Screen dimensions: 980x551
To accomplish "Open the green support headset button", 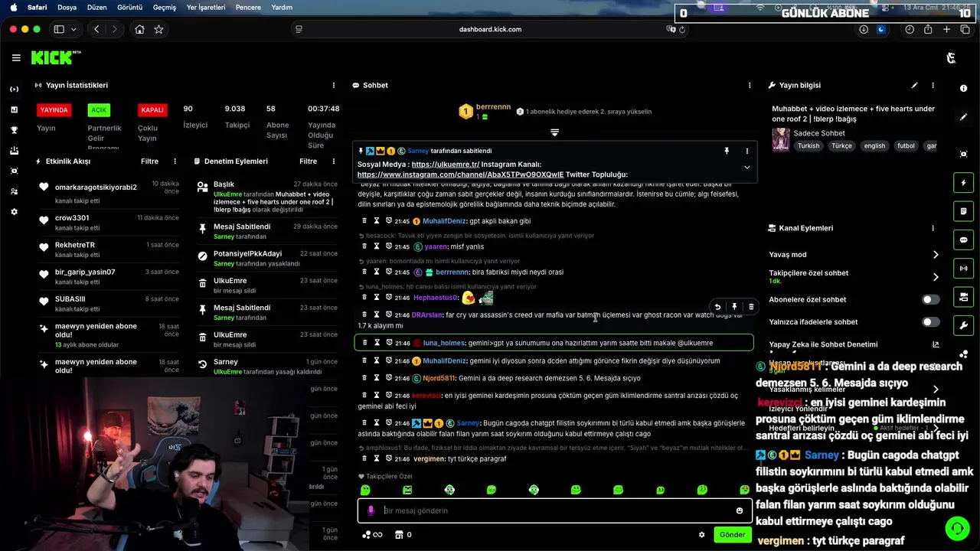I will [956, 528].
